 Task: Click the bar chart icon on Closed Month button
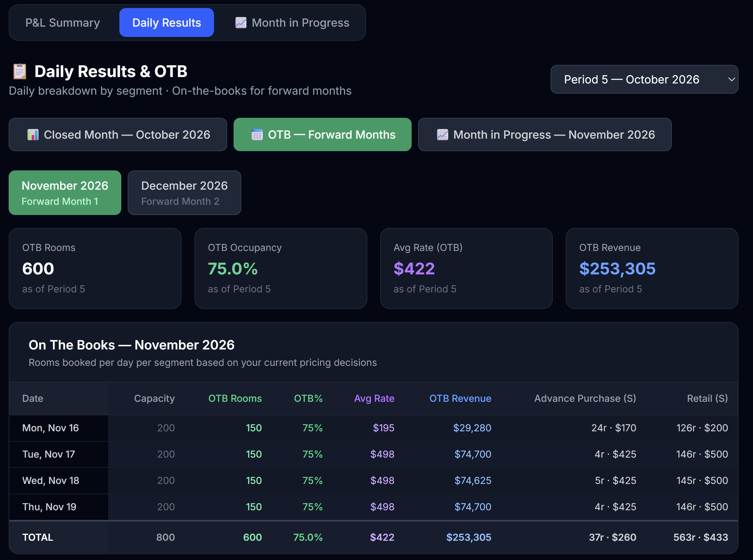(33, 134)
